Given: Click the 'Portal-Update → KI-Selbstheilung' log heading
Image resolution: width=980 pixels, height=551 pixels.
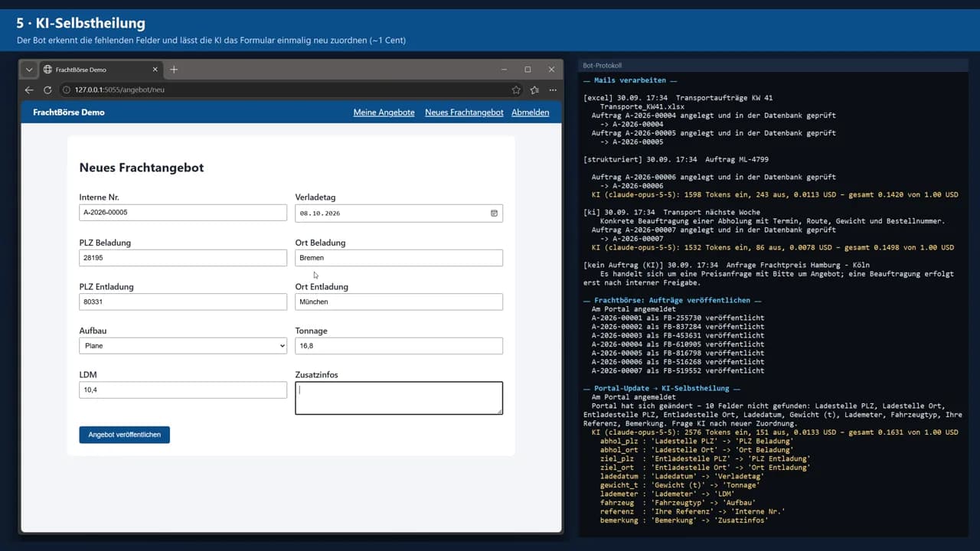Looking at the screenshot, I should 661,389.
